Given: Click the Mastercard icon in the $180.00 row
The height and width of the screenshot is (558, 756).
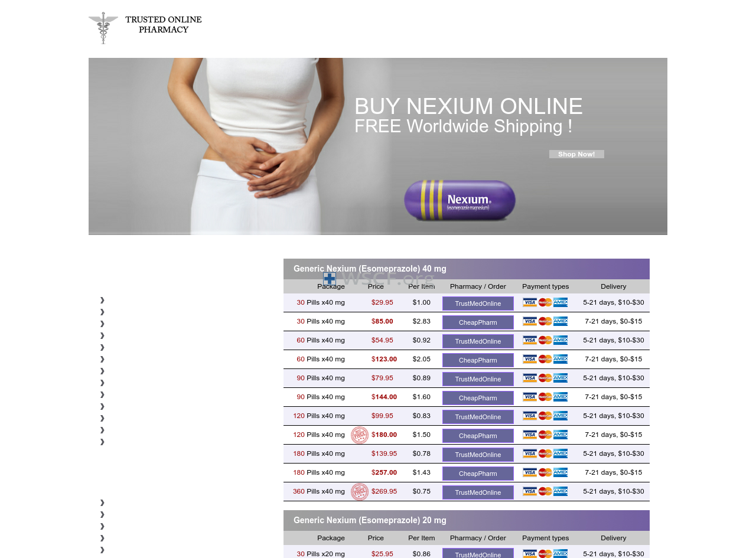Looking at the screenshot, I should tap(545, 435).
